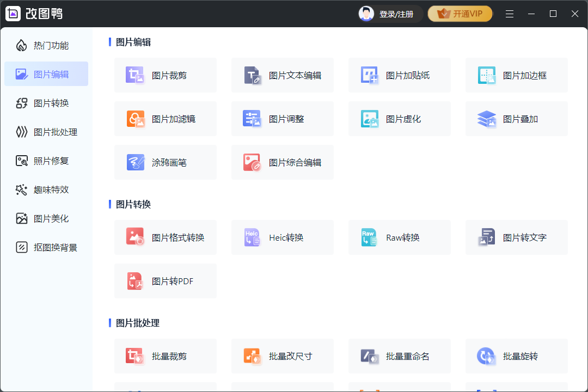The height and width of the screenshot is (392, 588).
Task: Open the 图片叠加 overlay icon
Action: 487,119
